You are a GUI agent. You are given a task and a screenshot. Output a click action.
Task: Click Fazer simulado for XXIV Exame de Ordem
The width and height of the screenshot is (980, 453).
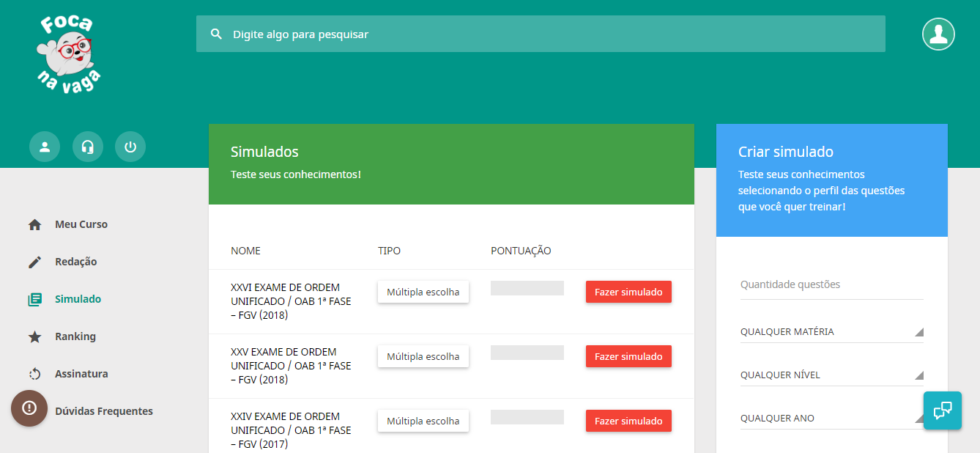tap(628, 420)
